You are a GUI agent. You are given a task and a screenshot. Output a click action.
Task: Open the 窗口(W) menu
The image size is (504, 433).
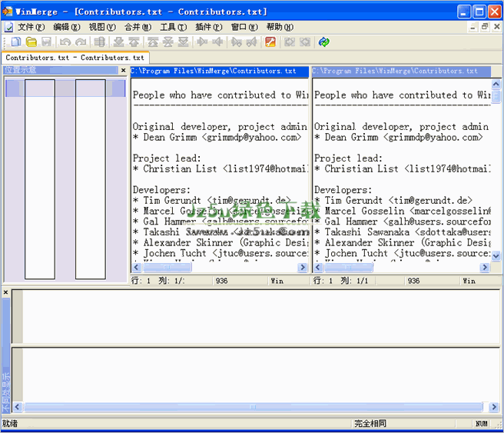(244, 28)
